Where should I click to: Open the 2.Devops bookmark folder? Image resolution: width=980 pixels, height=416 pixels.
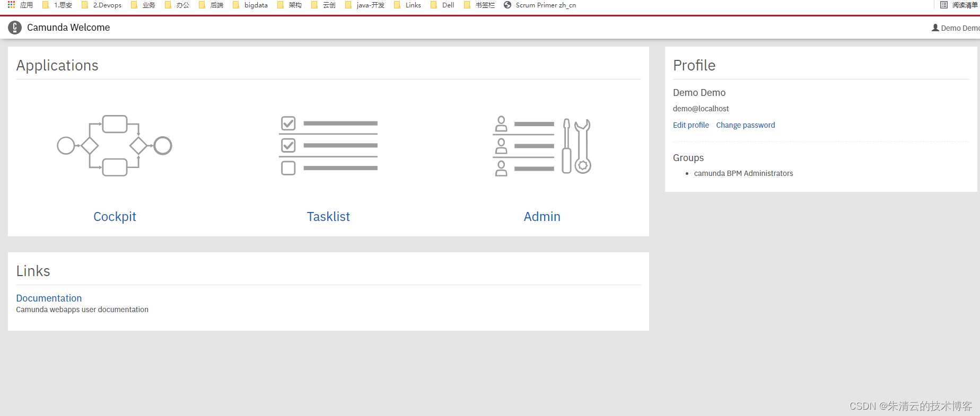click(102, 5)
